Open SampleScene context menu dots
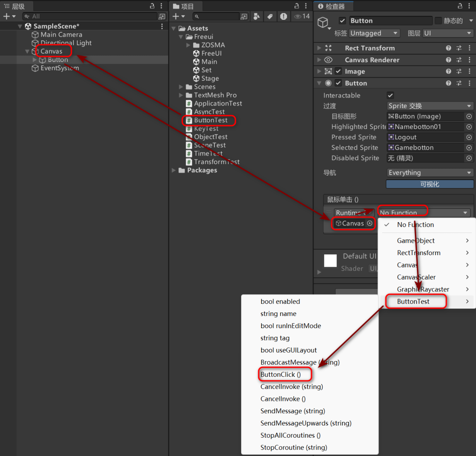Image resolution: width=476 pixels, height=456 pixels. (x=162, y=26)
